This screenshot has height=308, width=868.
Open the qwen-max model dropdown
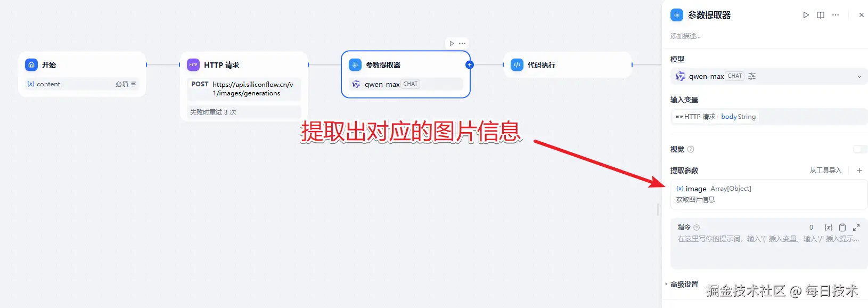coord(768,76)
